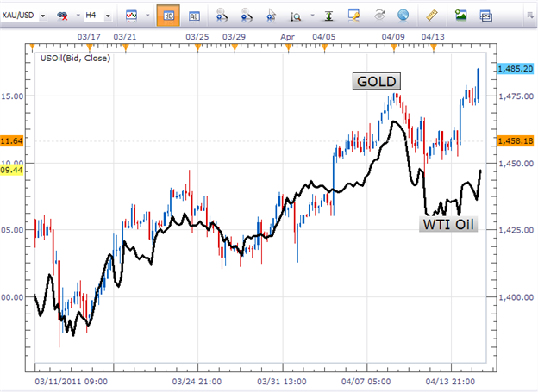Click the greyed-out eye icon
538x392 pixels.
coord(379,16)
